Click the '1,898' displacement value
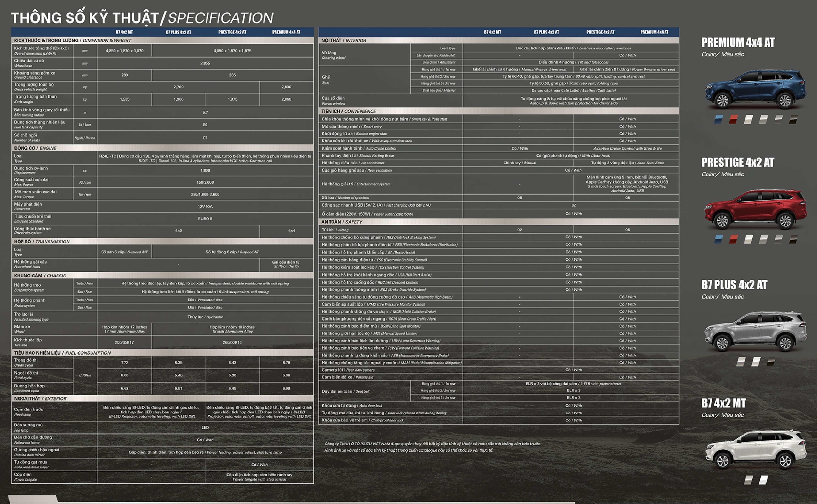The height and width of the screenshot is (504, 817). pos(205,170)
